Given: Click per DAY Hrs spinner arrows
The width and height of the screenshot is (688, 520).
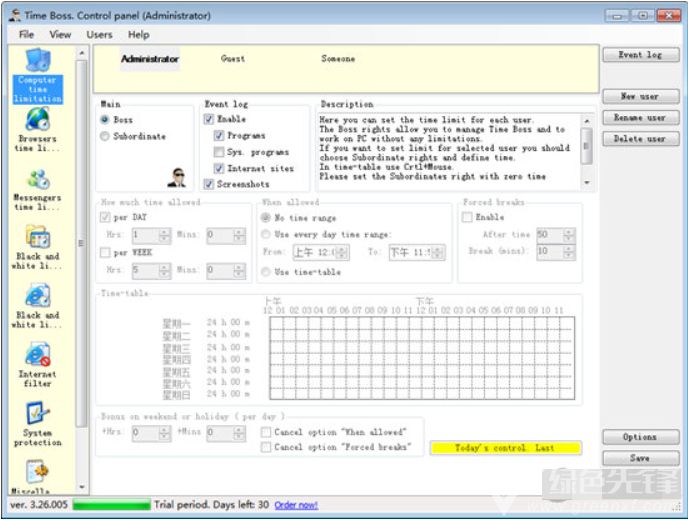Looking at the screenshot, I should coord(165,235).
